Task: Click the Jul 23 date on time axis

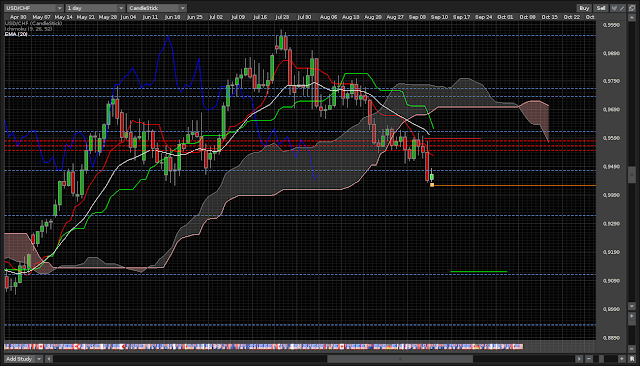Action: click(x=282, y=17)
